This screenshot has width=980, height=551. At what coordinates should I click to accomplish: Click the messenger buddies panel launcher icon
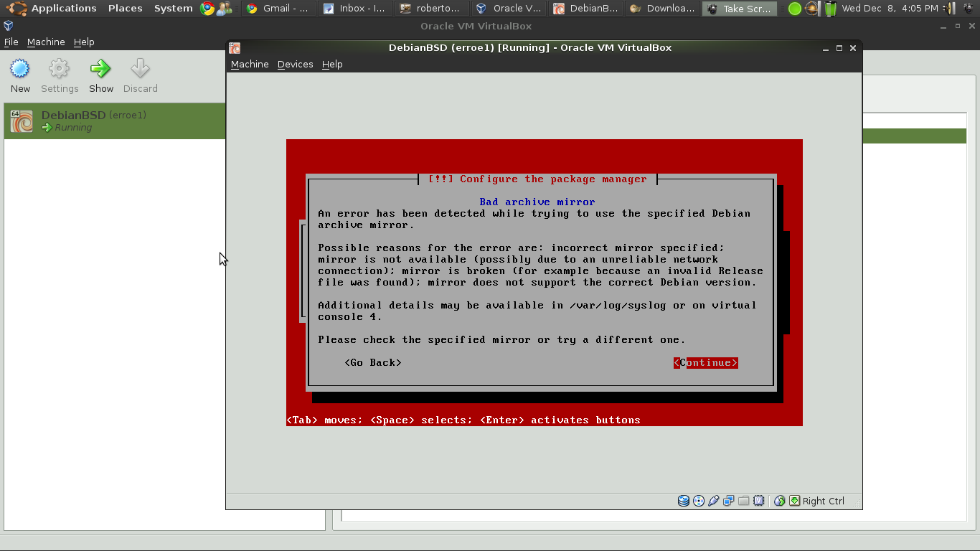click(225, 9)
